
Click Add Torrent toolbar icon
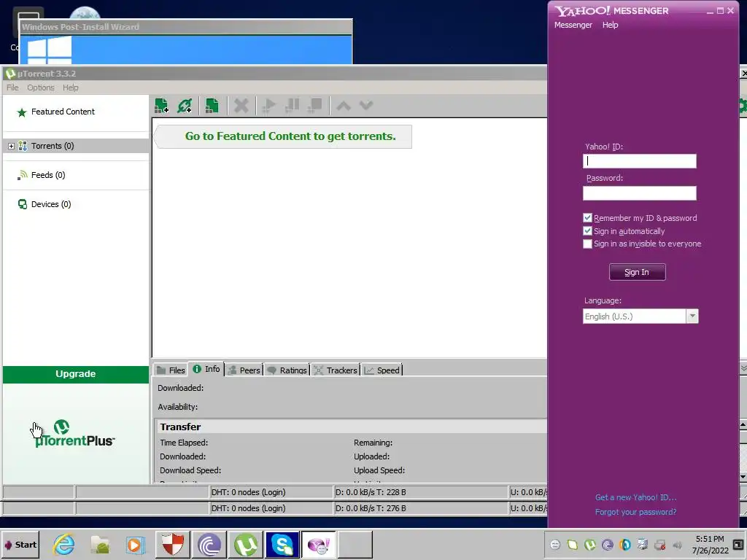tap(161, 106)
